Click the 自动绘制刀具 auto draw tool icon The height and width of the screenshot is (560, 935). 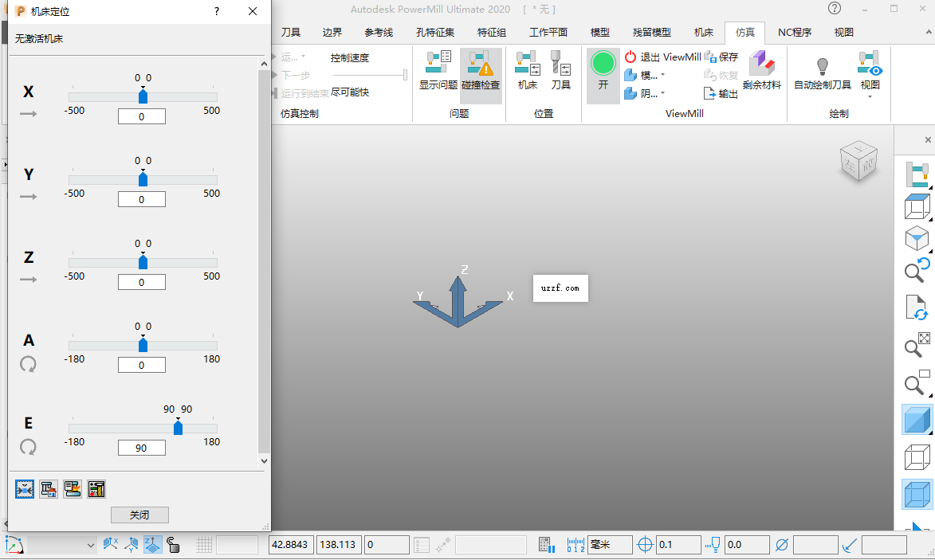click(822, 72)
